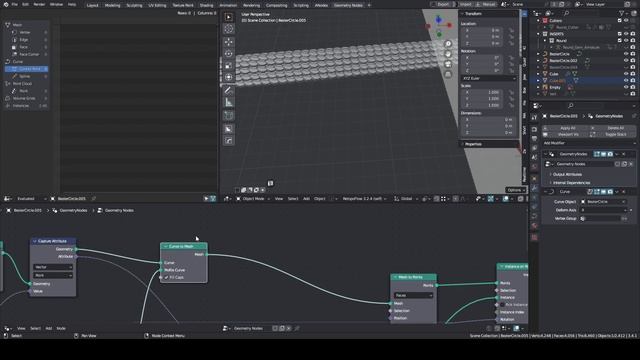Expand the Cutters collection in outliner

point(538,20)
